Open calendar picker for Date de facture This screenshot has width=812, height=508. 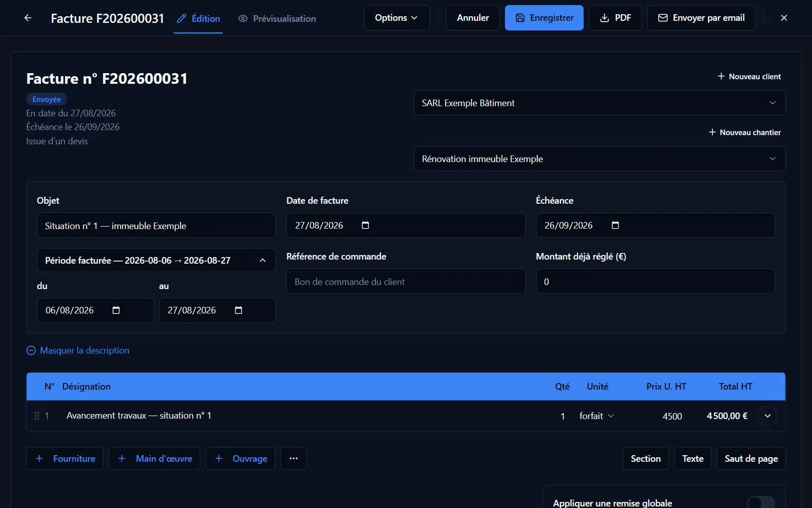coord(365,225)
